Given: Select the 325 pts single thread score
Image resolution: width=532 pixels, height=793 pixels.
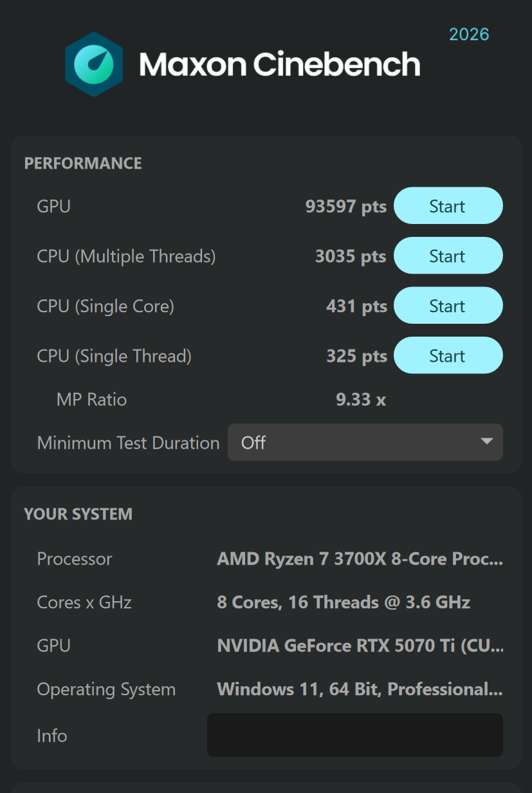Looking at the screenshot, I should pos(356,356).
